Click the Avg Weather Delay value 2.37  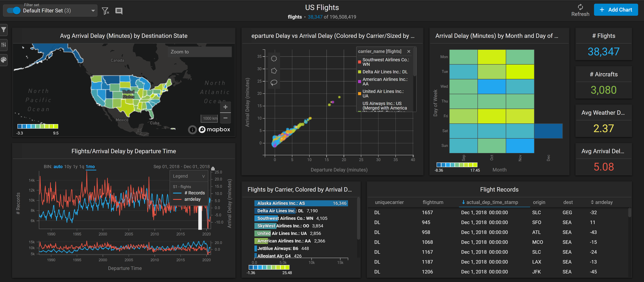click(x=604, y=128)
